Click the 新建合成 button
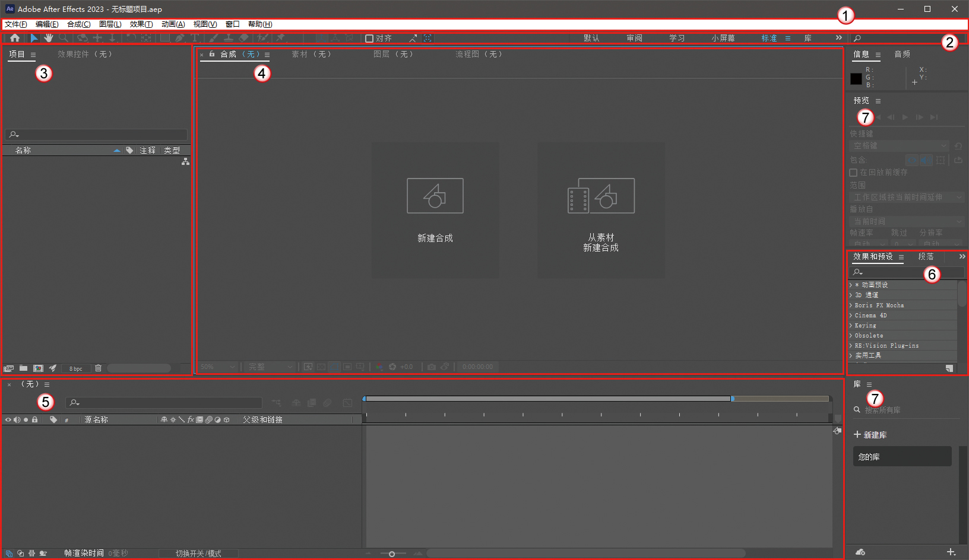This screenshot has height=560, width=969. pos(435,209)
